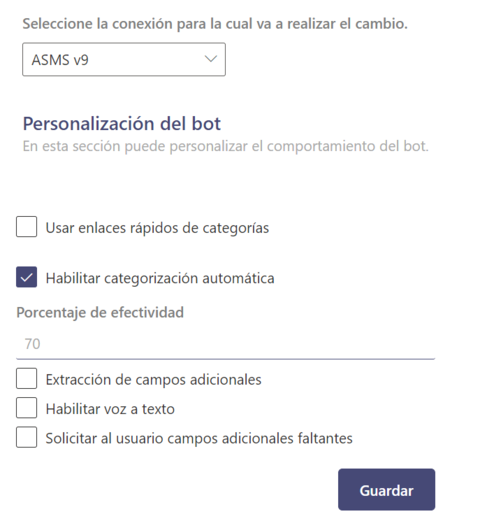Select the ASMS v9 text in dropdown
This screenshot has height=528, width=480.
(x=60, y=60)
